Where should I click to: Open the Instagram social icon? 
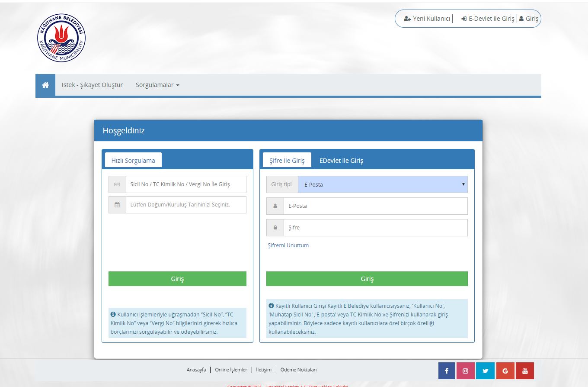tap(466, 371)
